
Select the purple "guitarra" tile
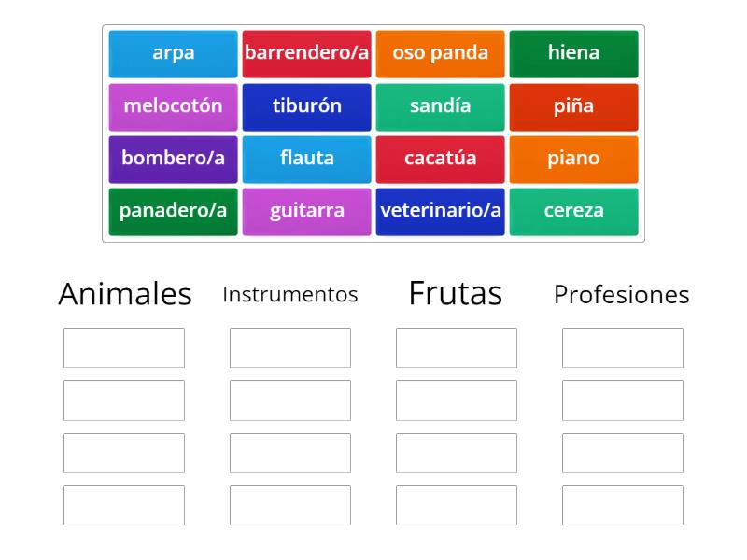pyautogui.click(x=306, y=211)
